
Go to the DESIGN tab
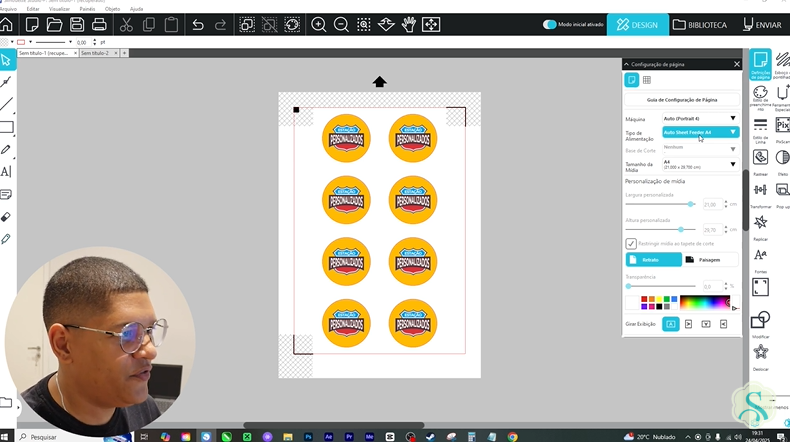[637, 24]
